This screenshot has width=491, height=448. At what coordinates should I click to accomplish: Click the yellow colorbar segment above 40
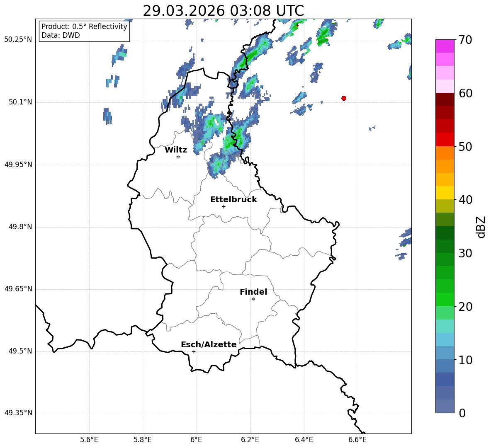445,193
